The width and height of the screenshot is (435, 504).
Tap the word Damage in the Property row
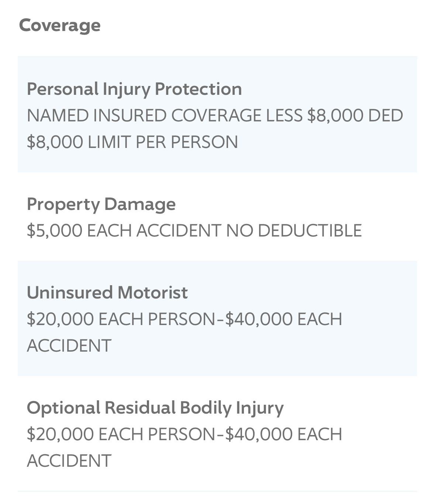coord(140,204)
